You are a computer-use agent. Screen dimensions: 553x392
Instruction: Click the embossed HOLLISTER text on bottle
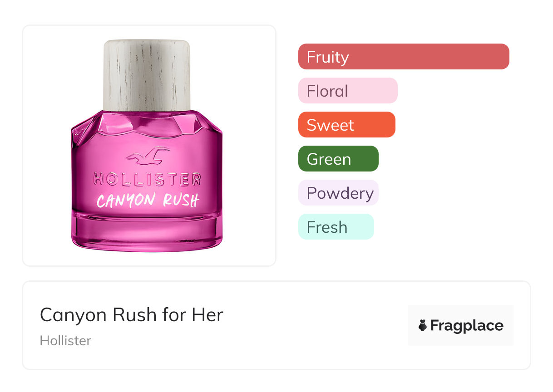[147, 180]
